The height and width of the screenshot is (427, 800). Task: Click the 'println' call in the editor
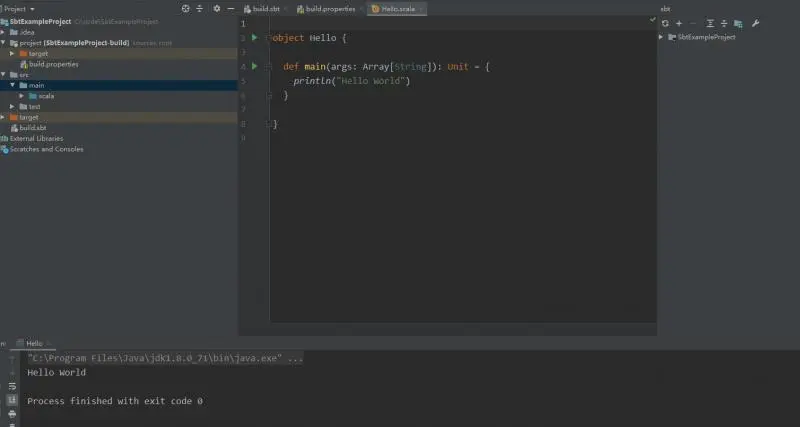pyautogui.click(x=312, y=81)
